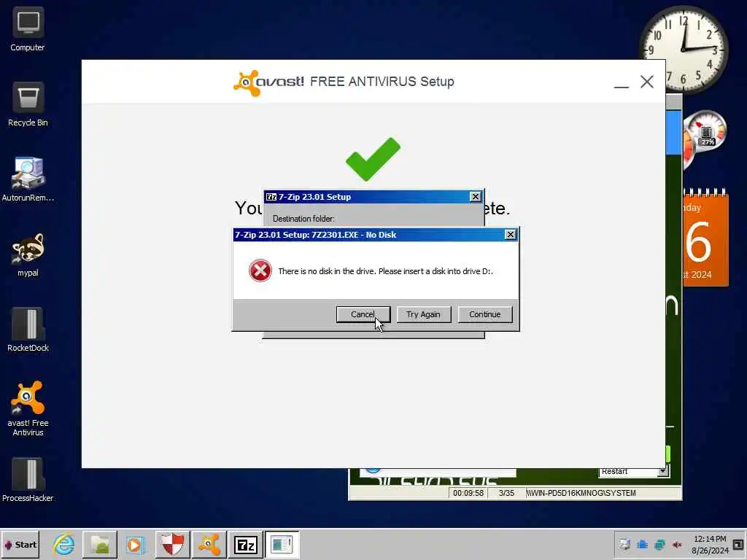Select the ProcessHacker desktop icon
This screenshot has height=560, width=747.
[x=28, y=480]
